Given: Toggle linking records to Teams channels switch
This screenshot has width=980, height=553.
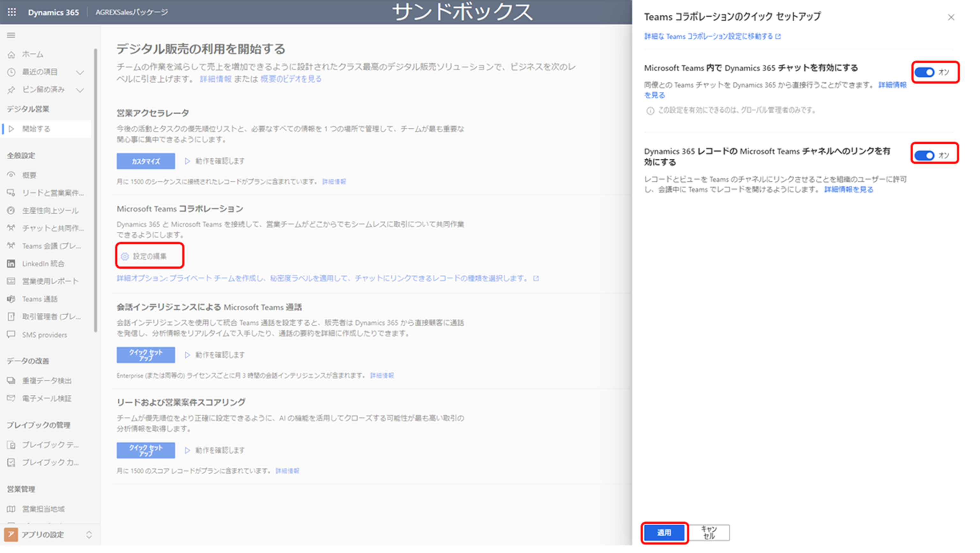Looking at the screenshot, I should (x=924, y=155).
